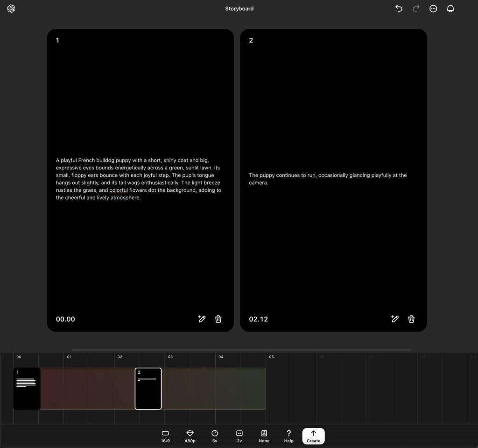The image size is (478, 448).
Task: Delete storyboard card 1
Action: 218,319
